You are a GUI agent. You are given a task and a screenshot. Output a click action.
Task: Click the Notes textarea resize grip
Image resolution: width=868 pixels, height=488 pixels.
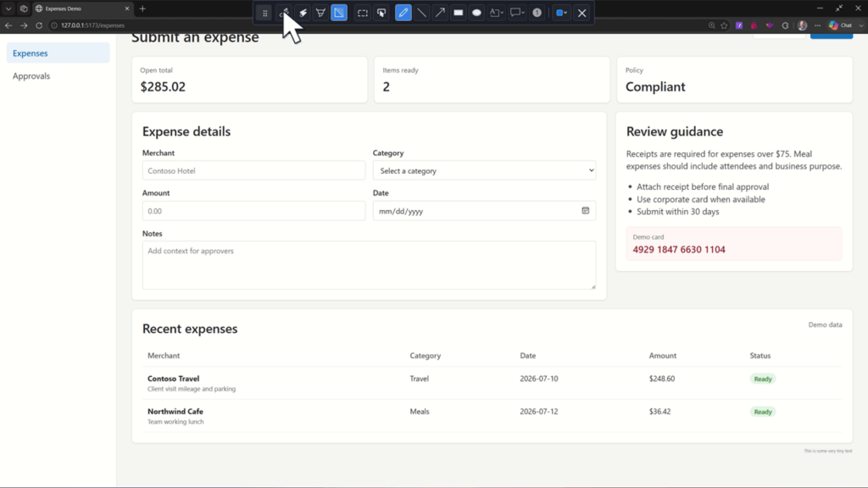593,286
